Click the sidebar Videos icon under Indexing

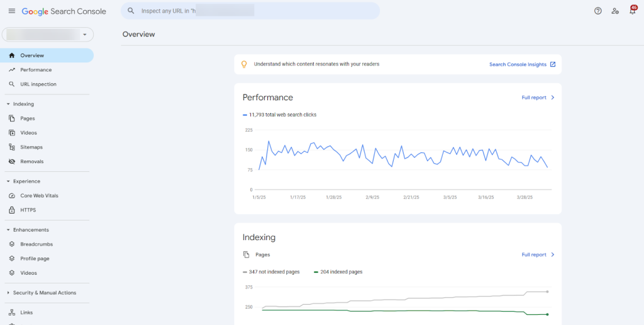coord(12,133)
